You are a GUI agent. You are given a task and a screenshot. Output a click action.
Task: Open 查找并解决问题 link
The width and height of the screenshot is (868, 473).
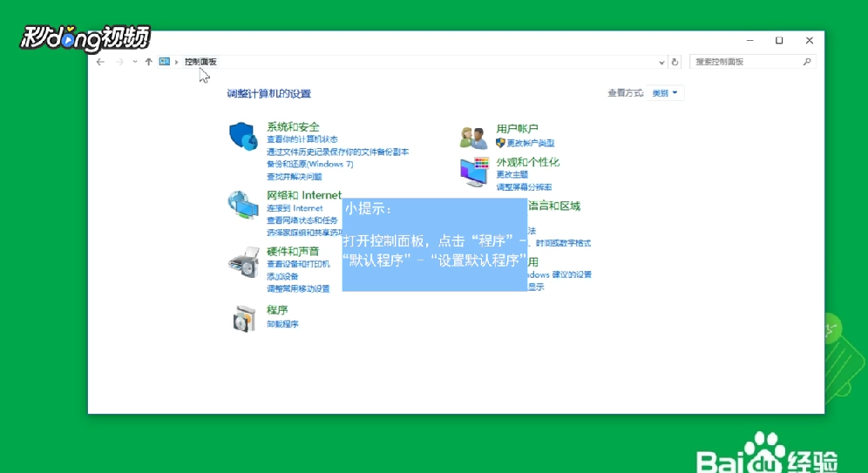click(x=294, y=177)
